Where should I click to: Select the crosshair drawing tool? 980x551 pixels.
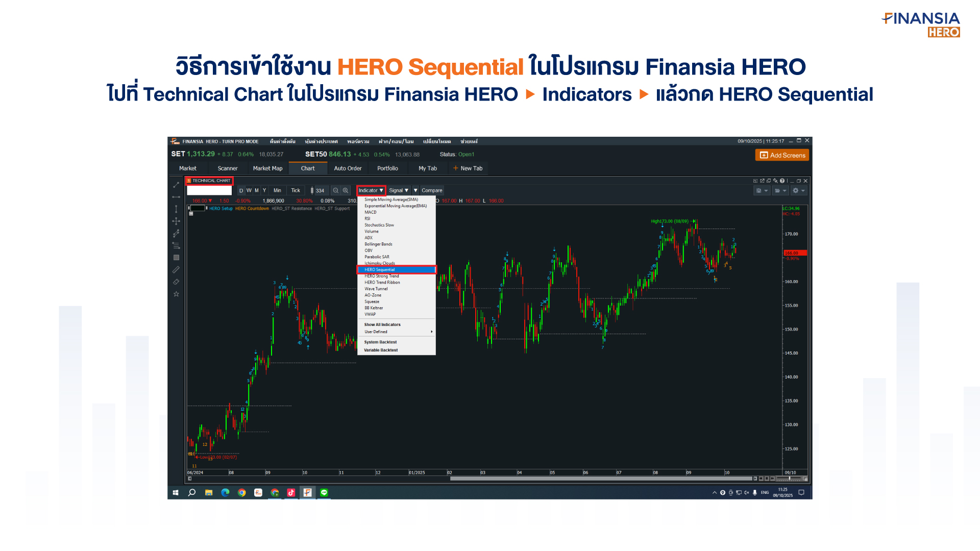[x=176, y=221]
